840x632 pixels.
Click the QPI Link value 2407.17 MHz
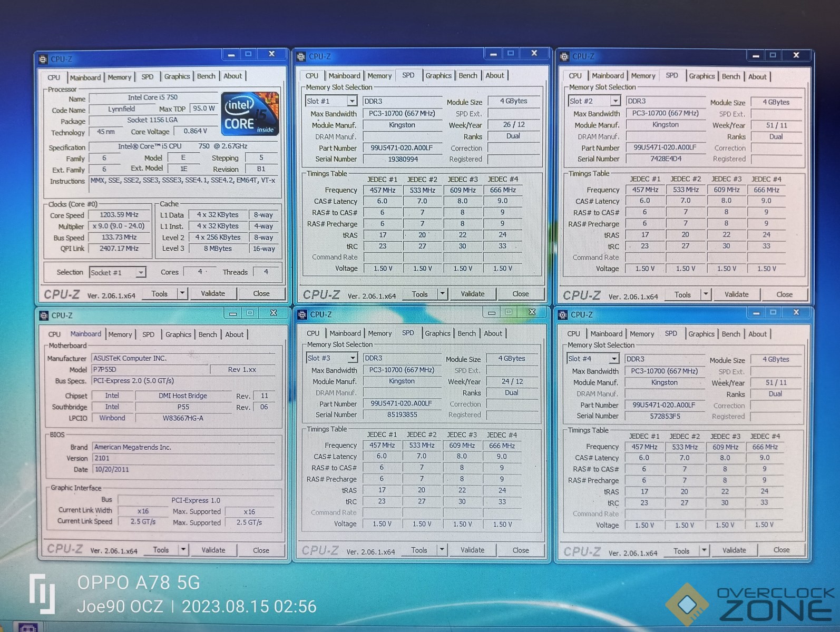[x=119, y=249]
